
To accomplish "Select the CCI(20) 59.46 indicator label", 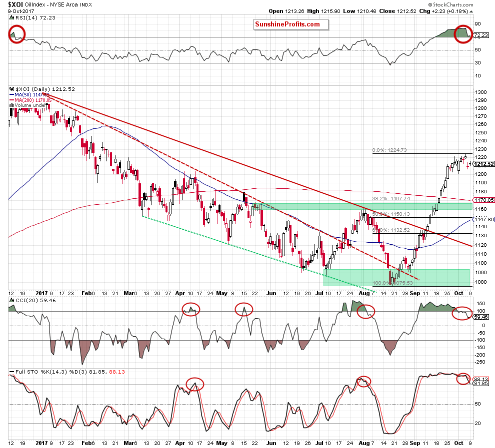I will click(x=35, y=301).
